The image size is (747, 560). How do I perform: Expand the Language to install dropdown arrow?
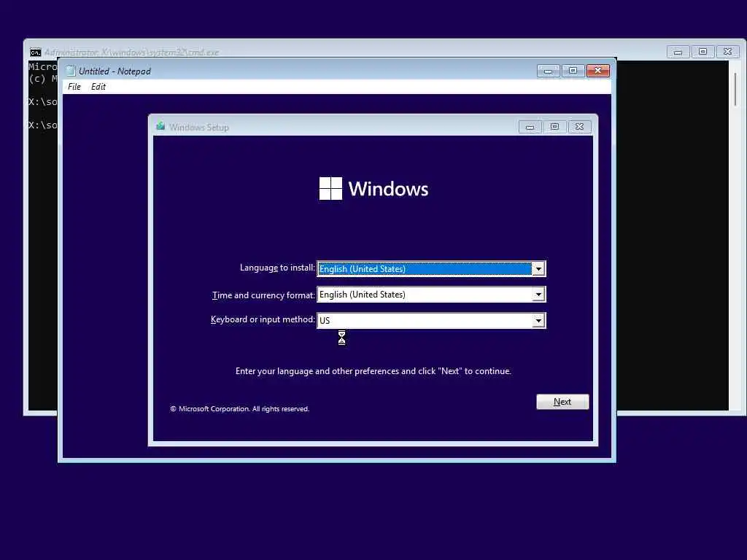(538, 269)
